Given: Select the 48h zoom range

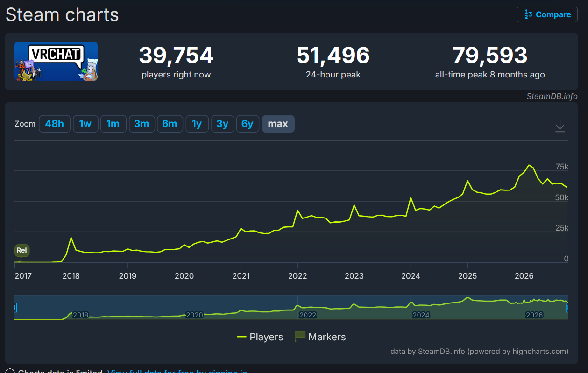Looking at the screenshot, I should 55,124.
